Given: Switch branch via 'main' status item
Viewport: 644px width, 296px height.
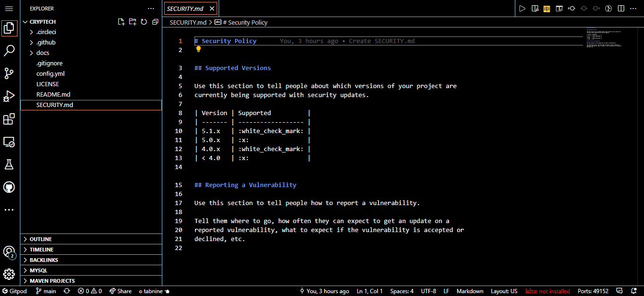Looking at the screenshot, I should pos(46,291).
